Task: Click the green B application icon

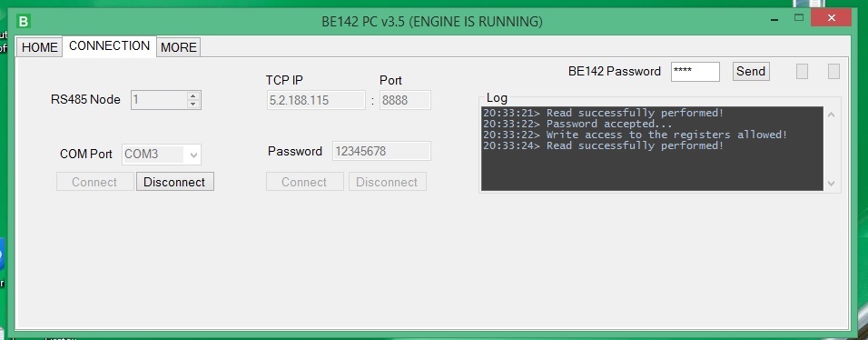Action: [x=24, y=22]
